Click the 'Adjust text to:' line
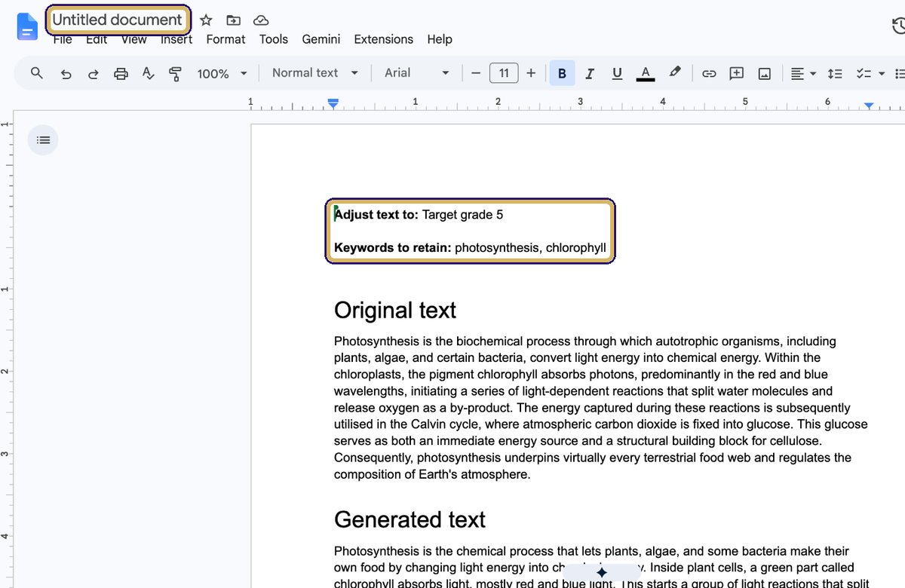905x588 pixels. click(x=419, y=215)
